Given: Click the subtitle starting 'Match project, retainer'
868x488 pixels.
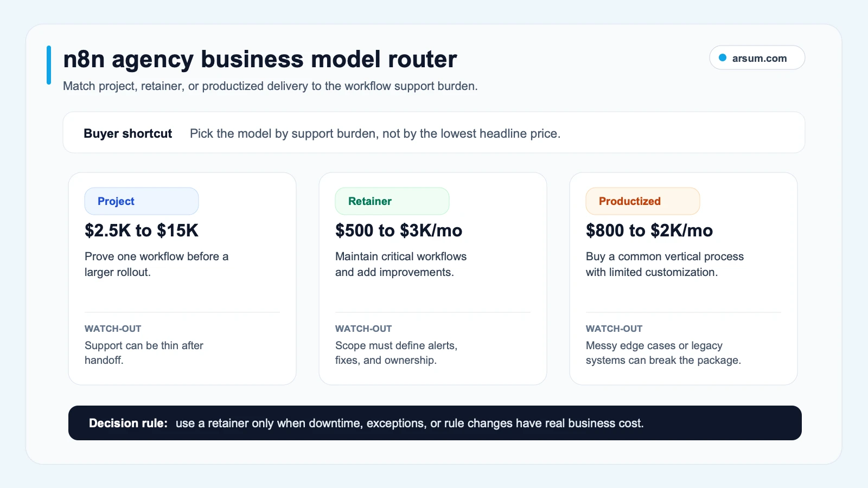Looking at the screenshot, I should click(x=270, y=86).
